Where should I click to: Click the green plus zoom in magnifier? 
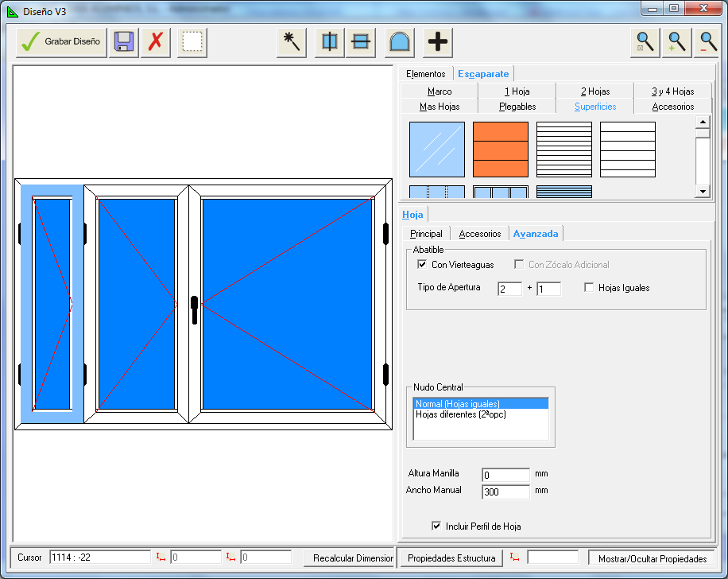pyautogui.click(x=677, y=42)
